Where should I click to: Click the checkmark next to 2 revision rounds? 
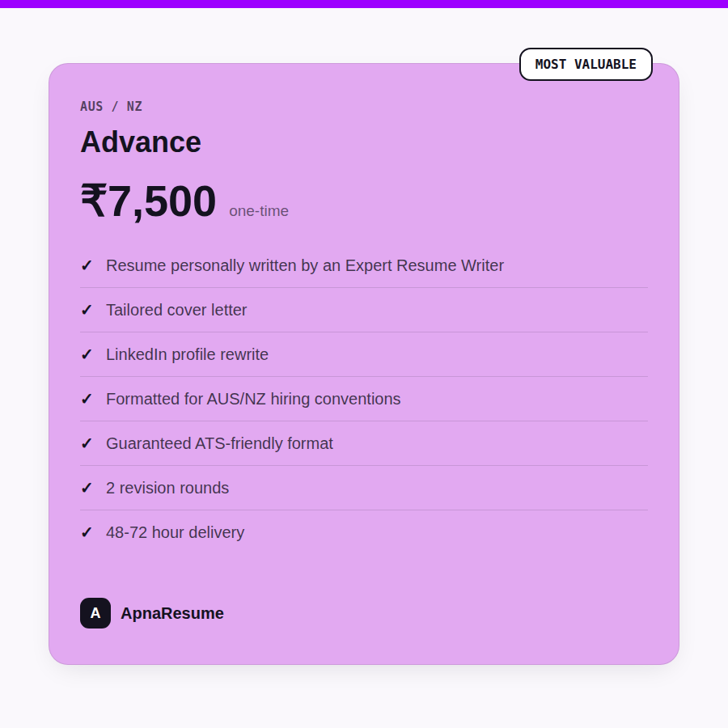87,489
